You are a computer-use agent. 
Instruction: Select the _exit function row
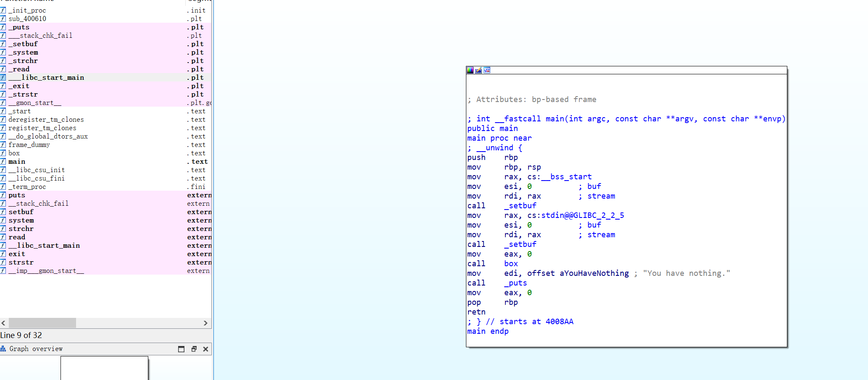click(x=106, y=86)
